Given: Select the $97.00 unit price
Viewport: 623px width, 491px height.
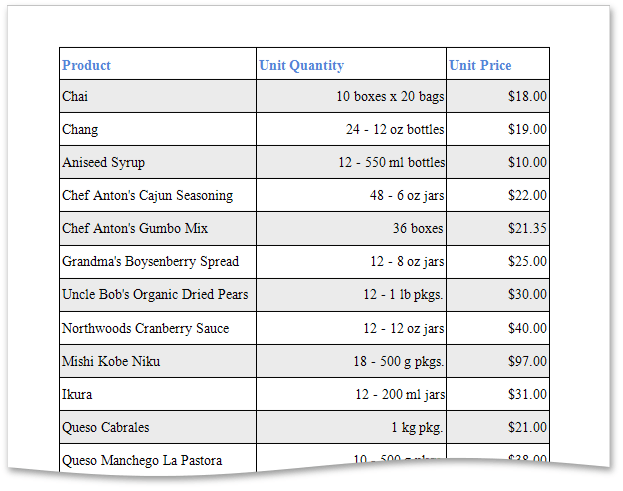Looking at the screenshot, I should tap(527, 361).
